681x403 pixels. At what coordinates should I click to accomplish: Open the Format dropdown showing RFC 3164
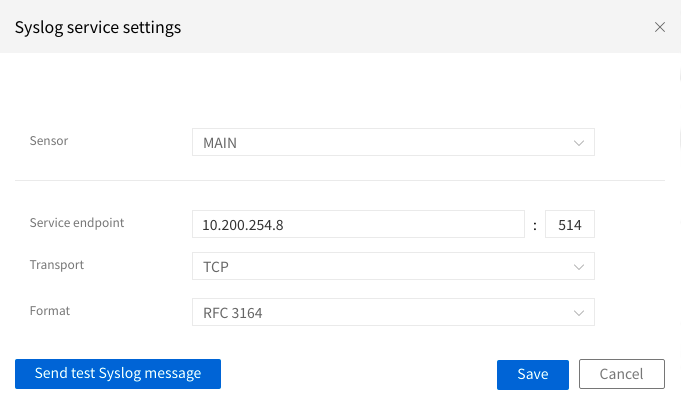[392, 313]
